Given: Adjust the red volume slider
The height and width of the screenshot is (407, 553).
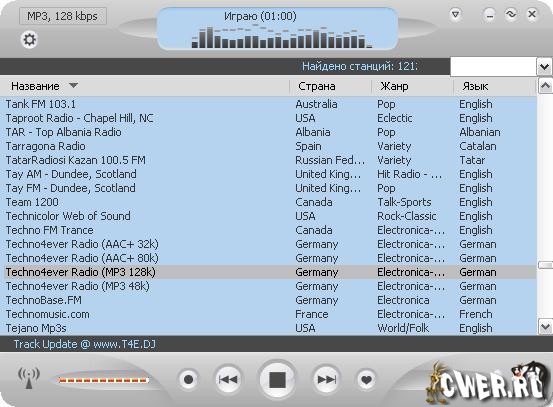Looking at the screenshot, I should click(104, 380).
